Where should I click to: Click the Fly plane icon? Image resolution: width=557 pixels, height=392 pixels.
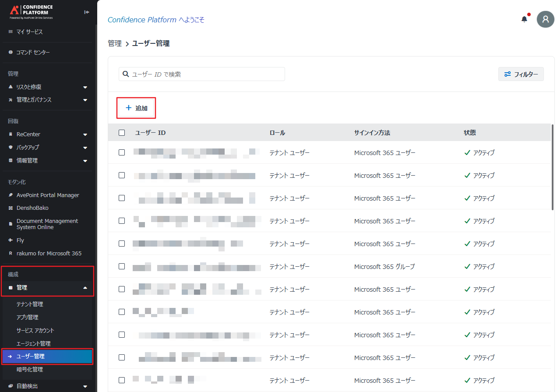(x=11, y=240)
